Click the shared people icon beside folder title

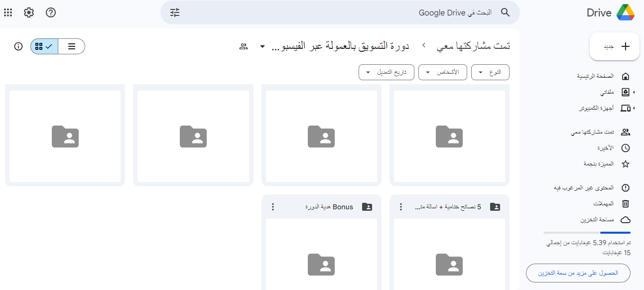(244, 46)
